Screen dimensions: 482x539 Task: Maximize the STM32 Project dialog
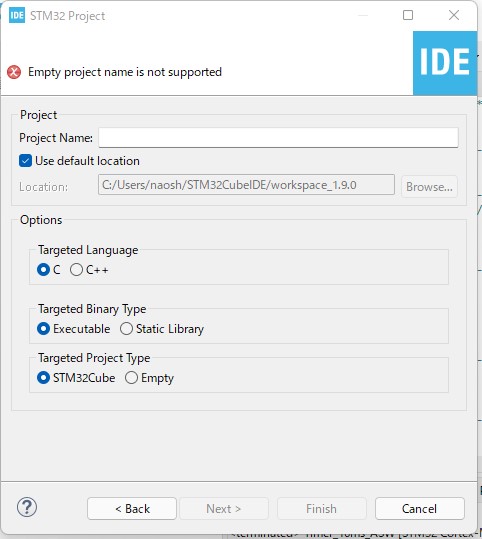[408, 15]
